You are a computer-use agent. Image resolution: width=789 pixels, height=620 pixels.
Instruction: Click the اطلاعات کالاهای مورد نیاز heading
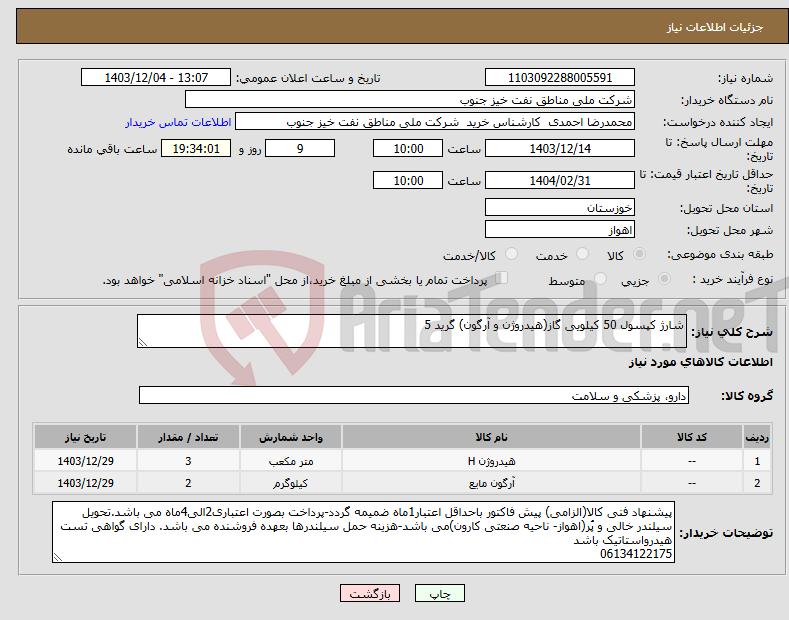click(x=700, y=362)
